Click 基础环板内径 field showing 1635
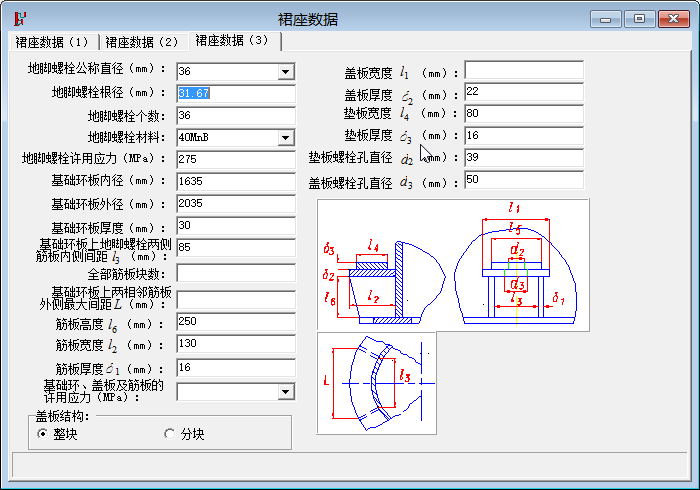Screen dimensions: 700x490 [x=236, y=182]
